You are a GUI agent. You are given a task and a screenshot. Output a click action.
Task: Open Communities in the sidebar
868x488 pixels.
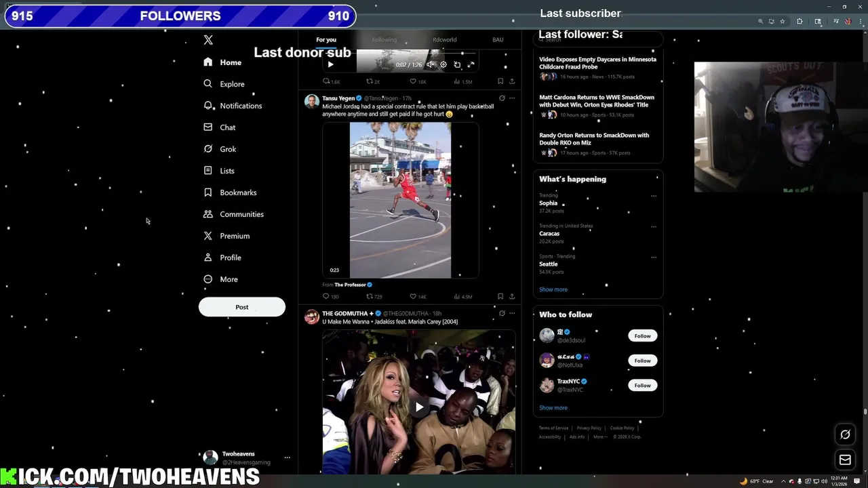click(x=233, y=214)
